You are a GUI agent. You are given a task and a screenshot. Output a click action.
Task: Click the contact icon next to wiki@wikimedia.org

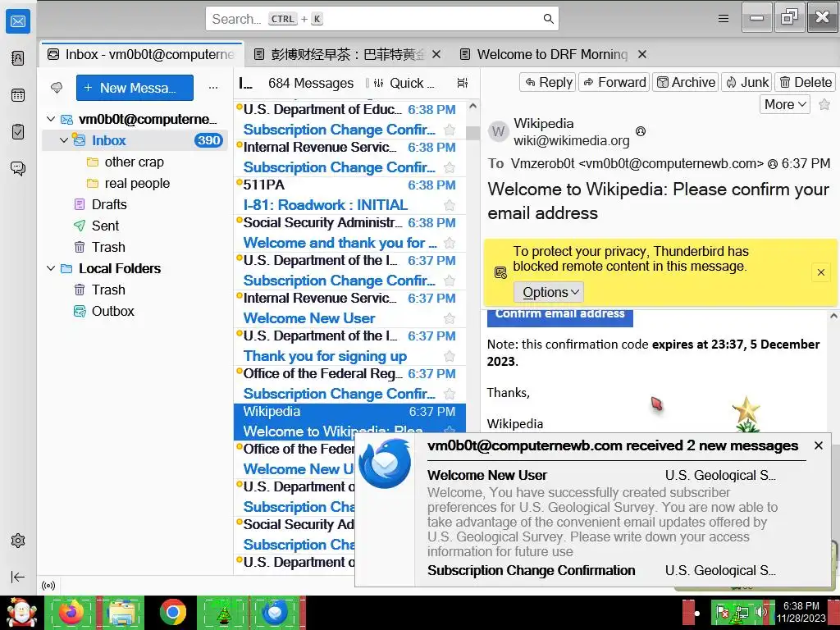click(640, 131)
